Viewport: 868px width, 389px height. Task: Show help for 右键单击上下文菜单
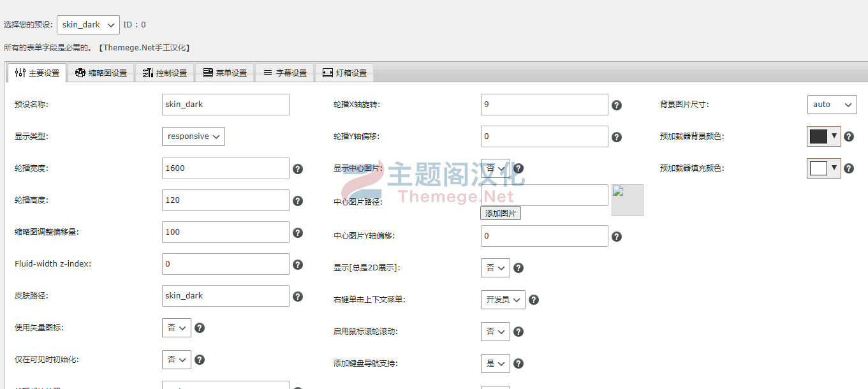pyautogui.click(x=533, y=300)
